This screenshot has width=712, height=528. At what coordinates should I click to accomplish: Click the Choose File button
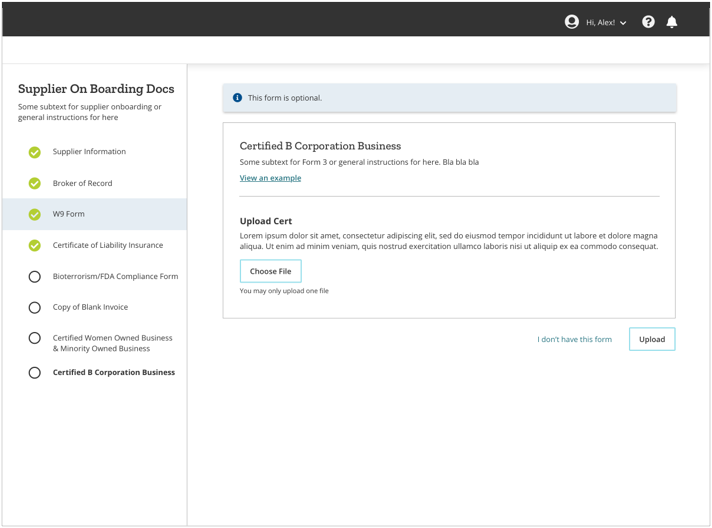coord(271,271)
